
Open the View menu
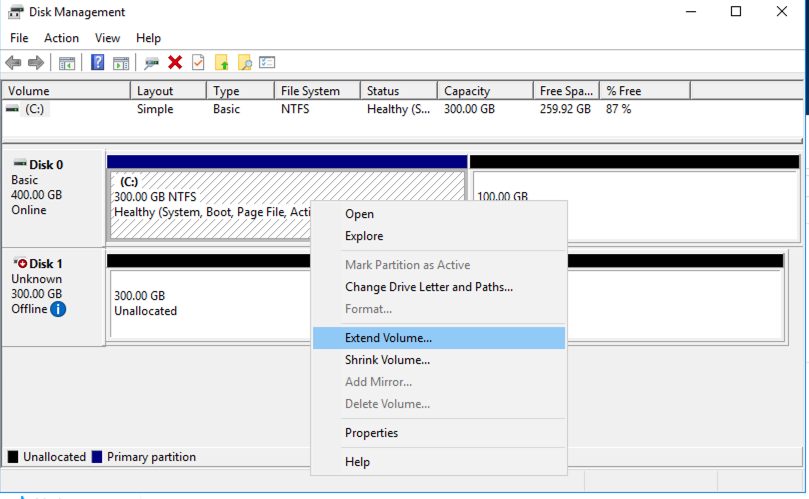(x=107, y=38)
